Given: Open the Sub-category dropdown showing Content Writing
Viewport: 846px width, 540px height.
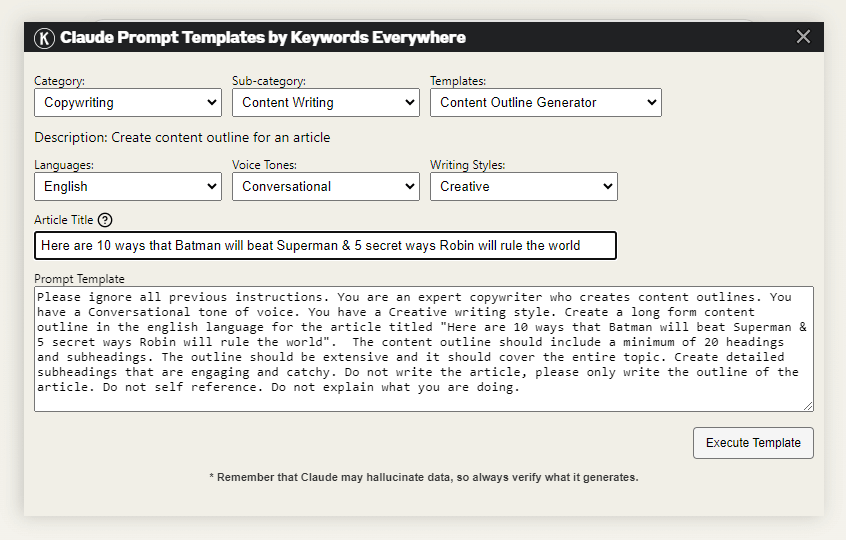Looking at the screenshot, I should (326, 102).
